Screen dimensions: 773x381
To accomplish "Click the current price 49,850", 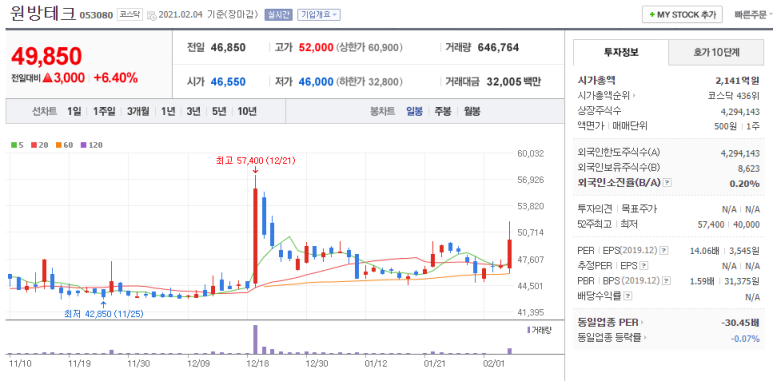I will (x=46, y=56).
